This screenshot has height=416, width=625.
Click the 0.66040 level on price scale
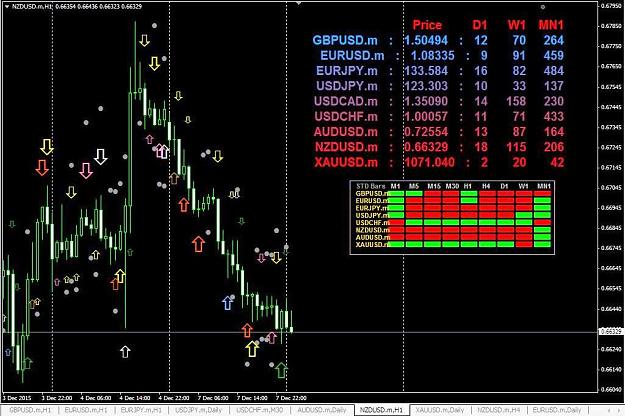tap(610, 390)
